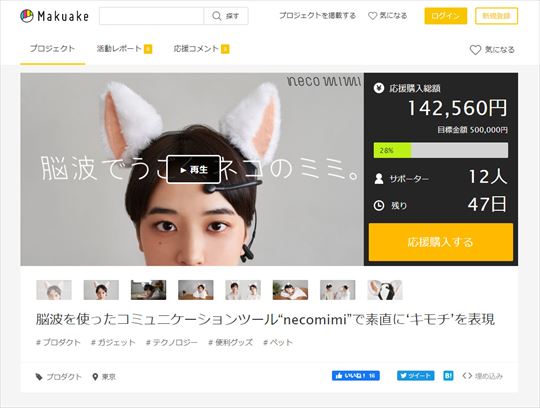
Task: Click the Makuake logo icon
Action: click(x=27, y=16)
